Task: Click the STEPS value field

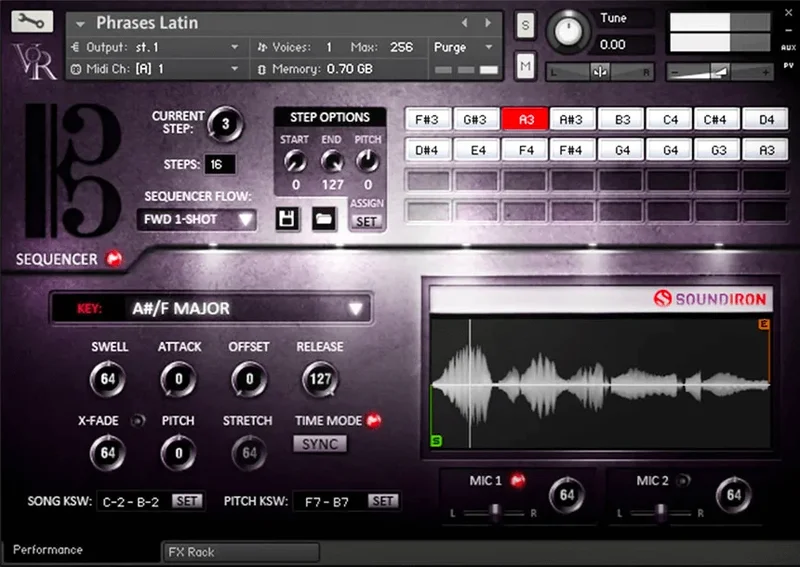Action: point(220,164)
